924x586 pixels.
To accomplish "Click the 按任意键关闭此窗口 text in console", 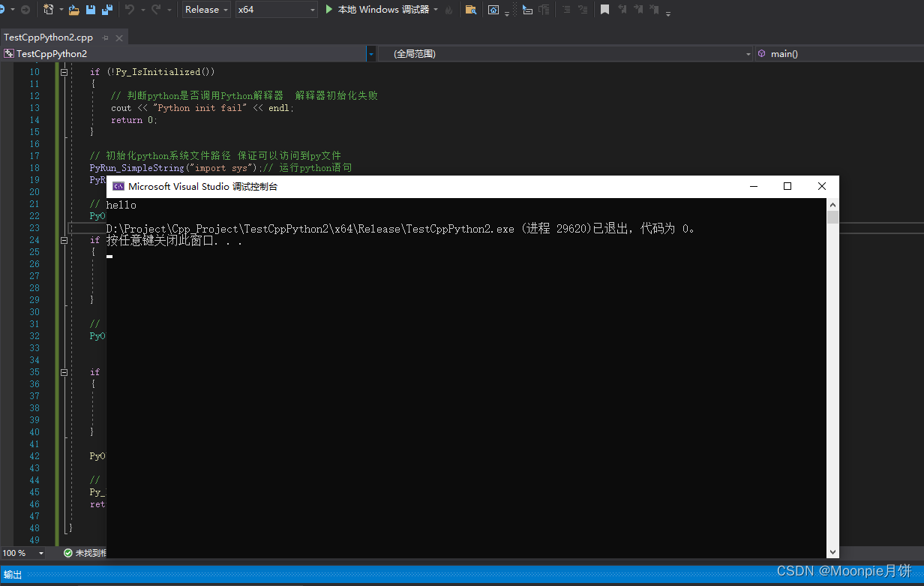I will click(174, 241).
